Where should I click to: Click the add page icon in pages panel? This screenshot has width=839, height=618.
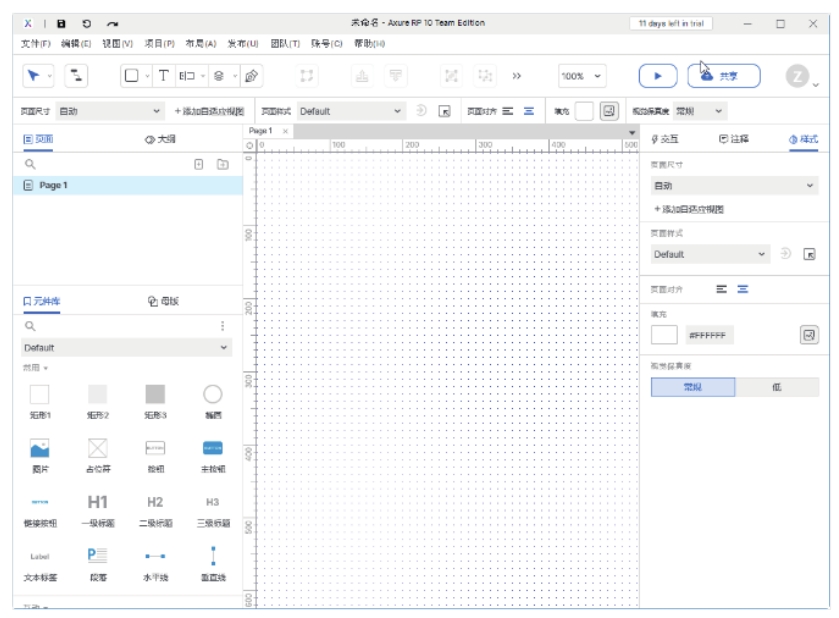(198, 163)
